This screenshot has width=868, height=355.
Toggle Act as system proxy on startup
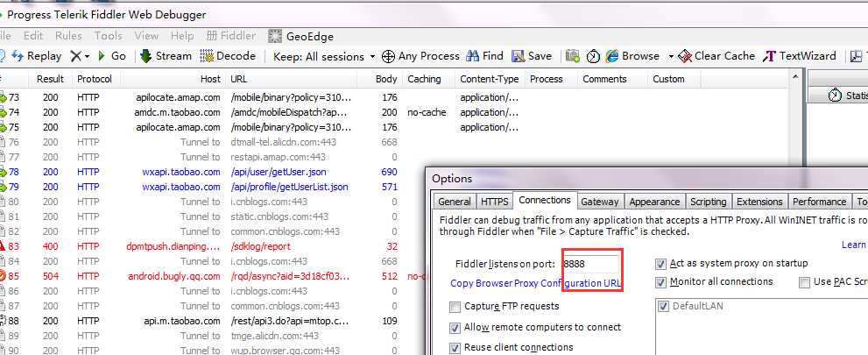click(x=660, y=264)
